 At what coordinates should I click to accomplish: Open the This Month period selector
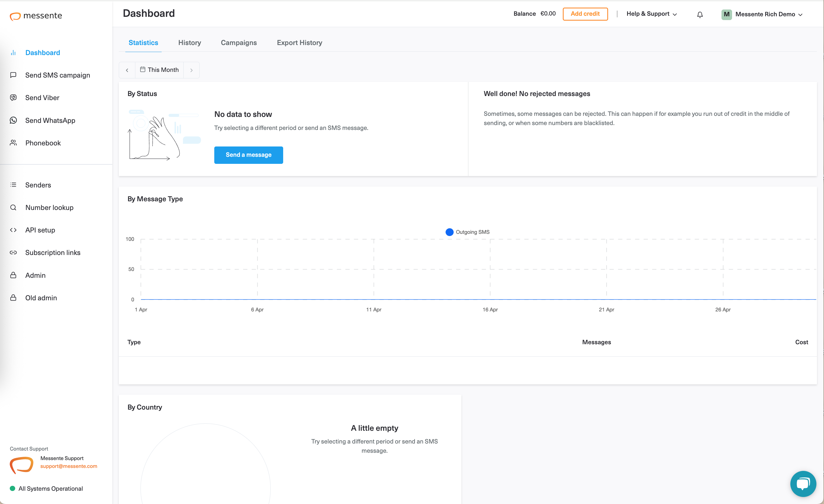(159, 70)
